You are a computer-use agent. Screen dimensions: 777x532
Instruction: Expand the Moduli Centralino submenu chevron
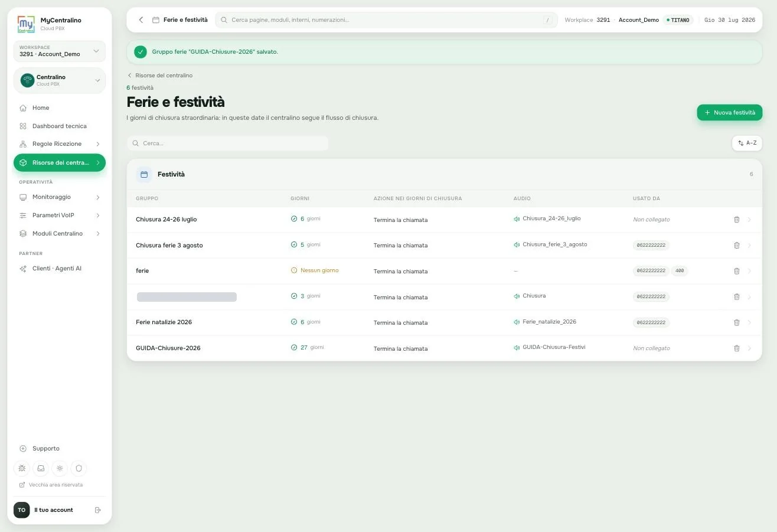click(x=98, y=234)
